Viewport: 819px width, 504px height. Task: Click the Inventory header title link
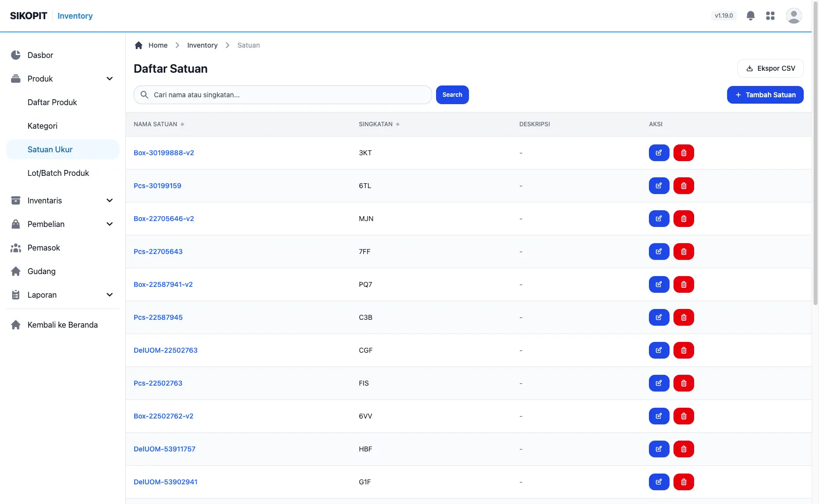coord(75,16)
